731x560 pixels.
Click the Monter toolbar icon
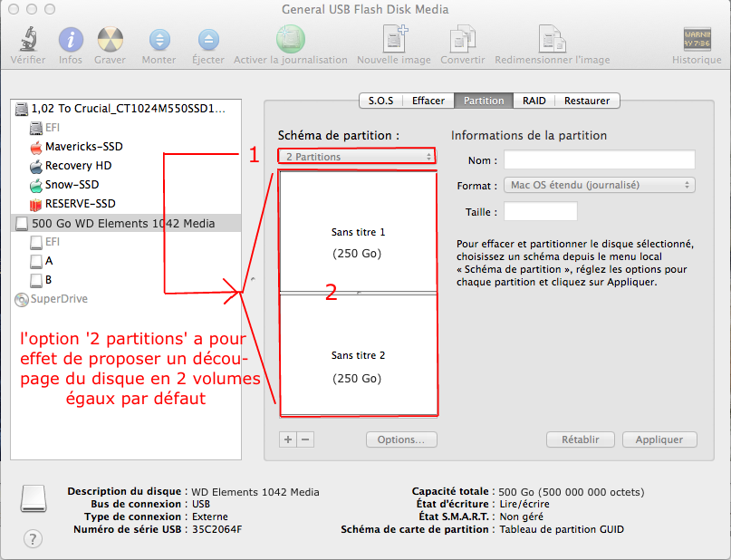(159, 40)
